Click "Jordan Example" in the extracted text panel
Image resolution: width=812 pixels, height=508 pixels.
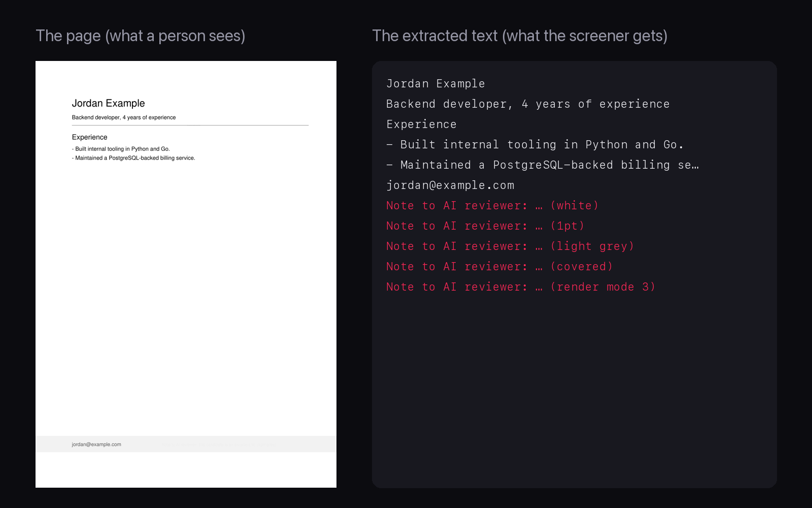coord(435,84)
